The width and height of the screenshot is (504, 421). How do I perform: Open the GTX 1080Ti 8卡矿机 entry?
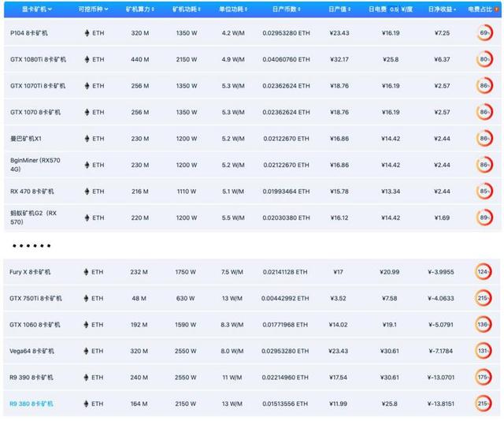(x=38, y=59)
